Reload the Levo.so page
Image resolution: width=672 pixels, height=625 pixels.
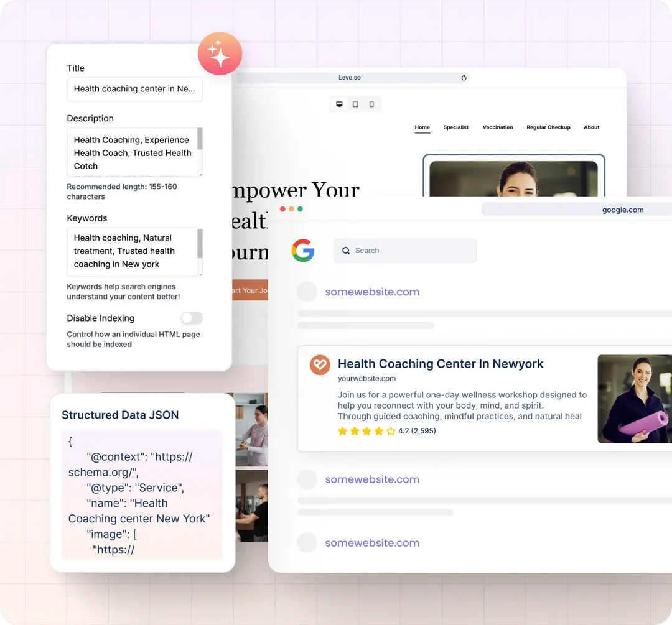point(464,78)
